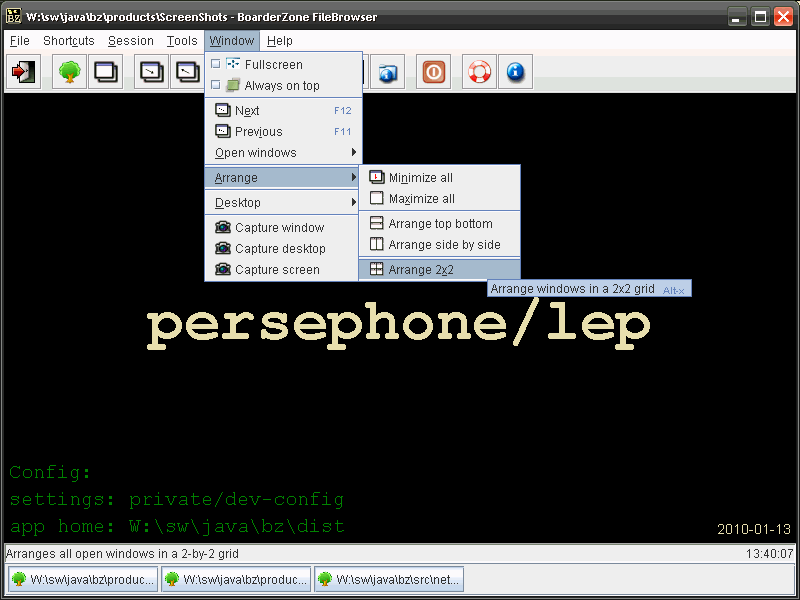Click the 2010-01-13 date text

pyautogui.click(x=754, y=529)
